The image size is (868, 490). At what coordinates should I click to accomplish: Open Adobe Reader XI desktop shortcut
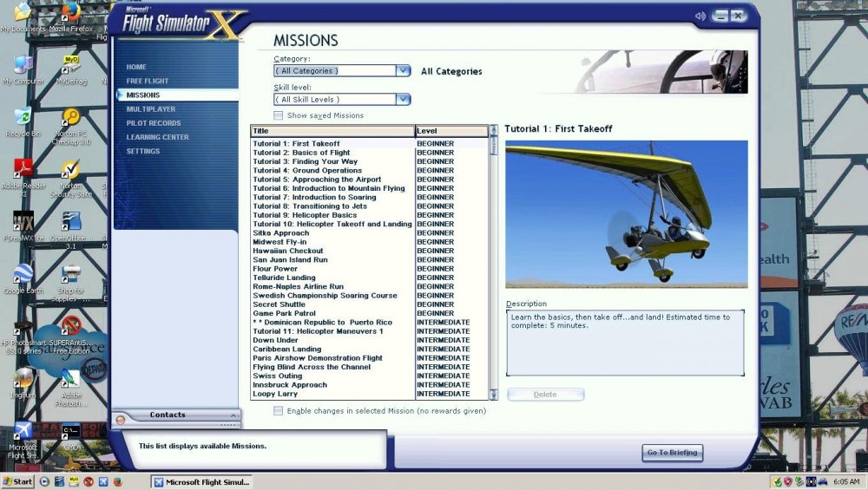click(x=23, y=178)
